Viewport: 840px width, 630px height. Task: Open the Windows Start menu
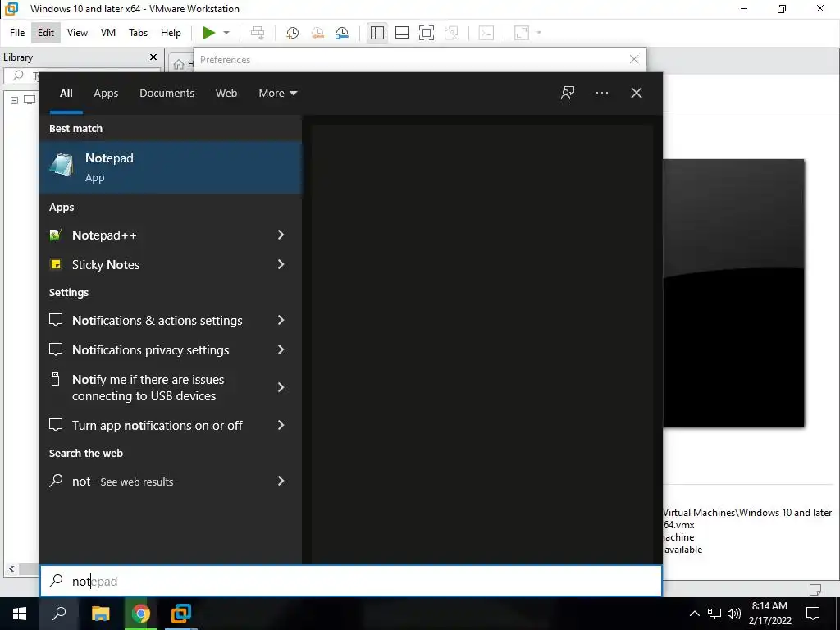pos(20,614)
